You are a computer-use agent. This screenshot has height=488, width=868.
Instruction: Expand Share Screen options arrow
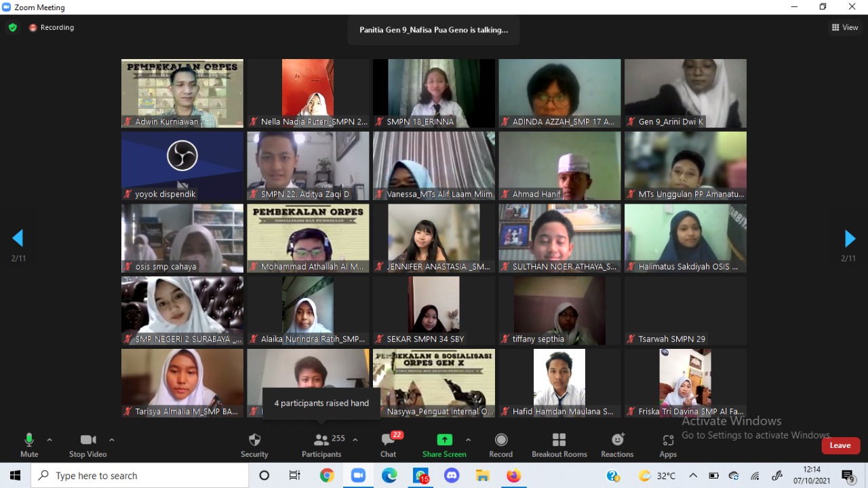468,440
